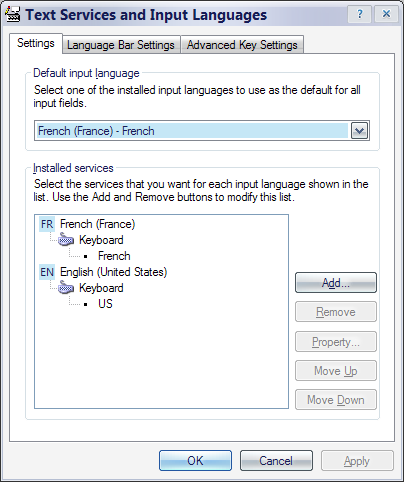Click the French (France) - French combo box
The image size is (404, 482).
point(202,131)
